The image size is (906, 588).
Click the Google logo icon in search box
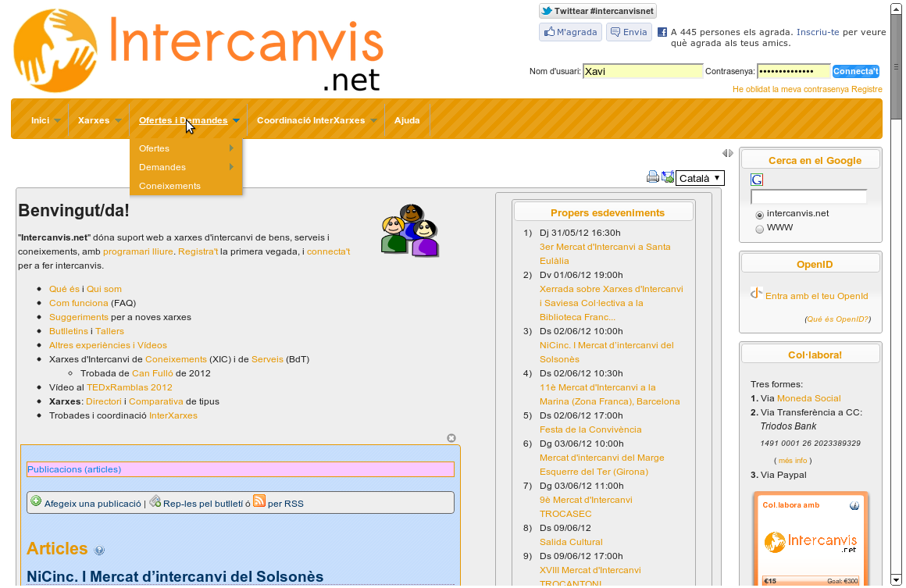[x=756, y=180]
